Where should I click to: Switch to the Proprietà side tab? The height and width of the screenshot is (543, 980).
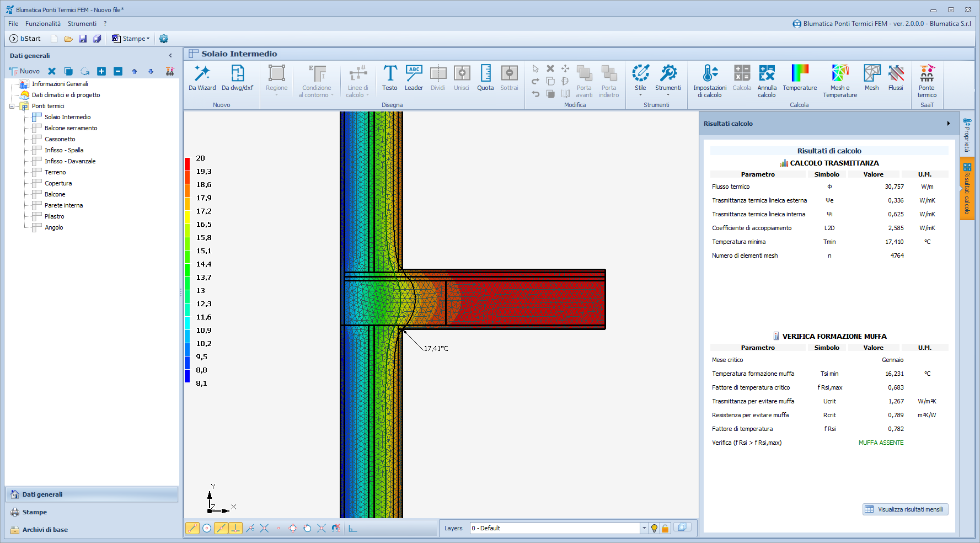point(967,135)
